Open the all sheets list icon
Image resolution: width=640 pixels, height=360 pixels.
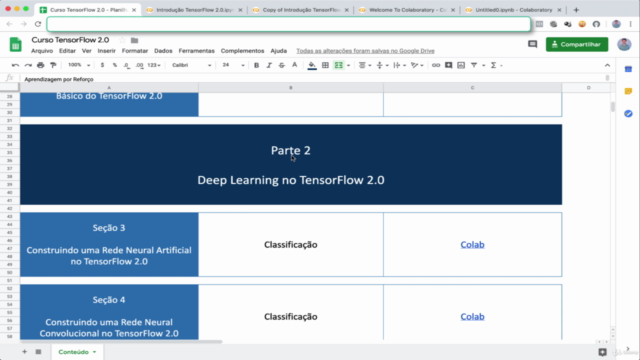[x=38, y=351]
